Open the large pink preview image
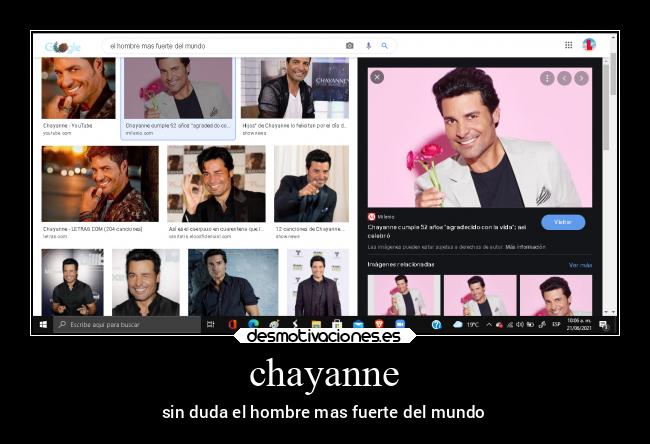The image size is (650, 444). click(480, 138)
